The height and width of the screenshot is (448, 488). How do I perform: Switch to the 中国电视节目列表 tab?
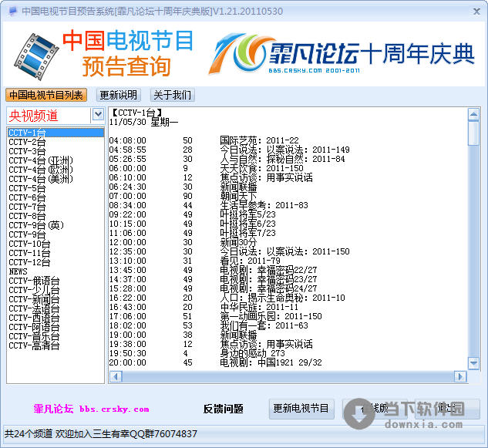point(46,95)
